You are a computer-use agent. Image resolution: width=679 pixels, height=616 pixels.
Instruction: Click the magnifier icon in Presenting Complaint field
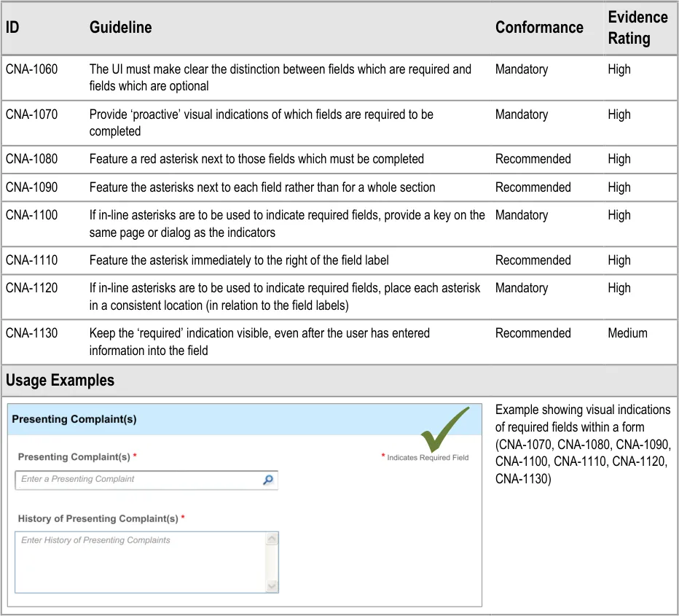point(268,480)
